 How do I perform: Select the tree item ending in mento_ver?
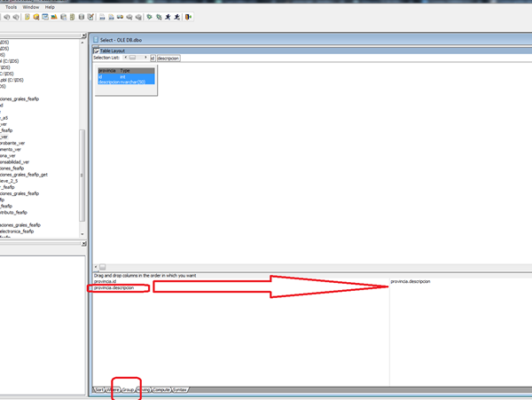(11, 149)
